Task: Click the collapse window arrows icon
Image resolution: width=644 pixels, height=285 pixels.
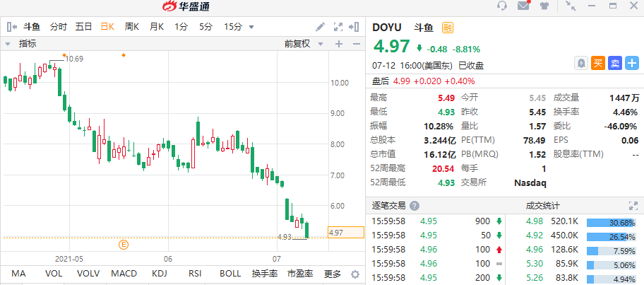Action: pos(571,6)
